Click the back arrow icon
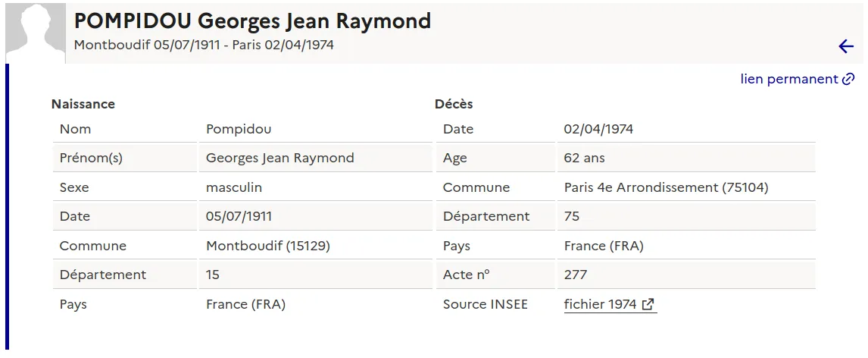Viewport: 868px width, 358px height. [x=846, y=46]
